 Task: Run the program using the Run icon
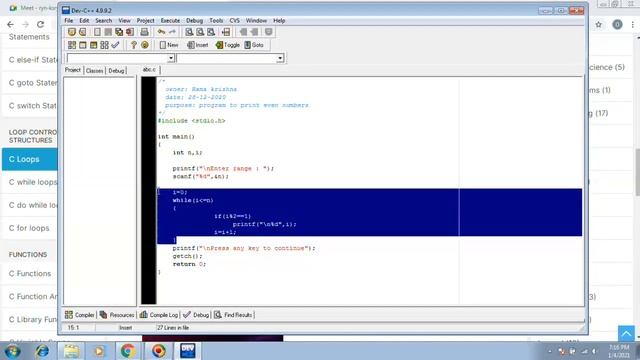click(83, 45)
